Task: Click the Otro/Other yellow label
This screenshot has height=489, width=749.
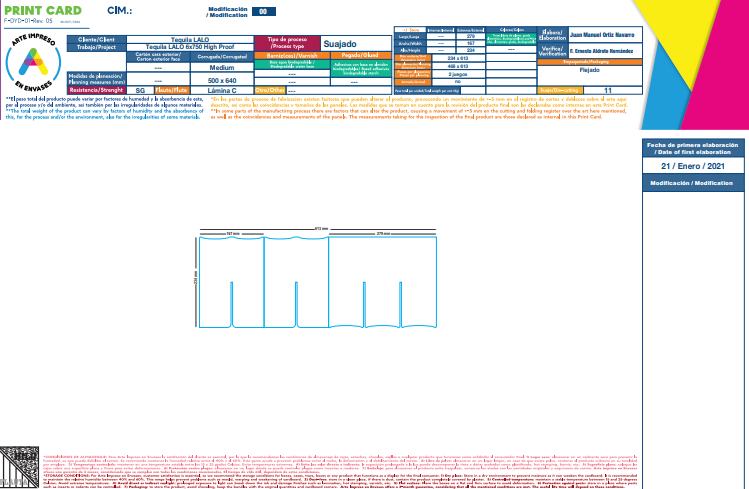Action: click(x=270, y=90)
